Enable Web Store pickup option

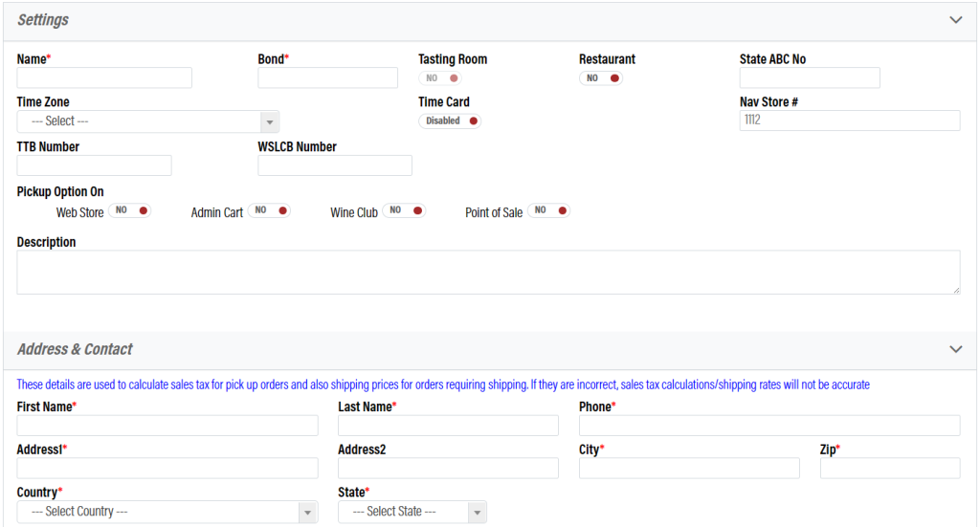point(130,210)
